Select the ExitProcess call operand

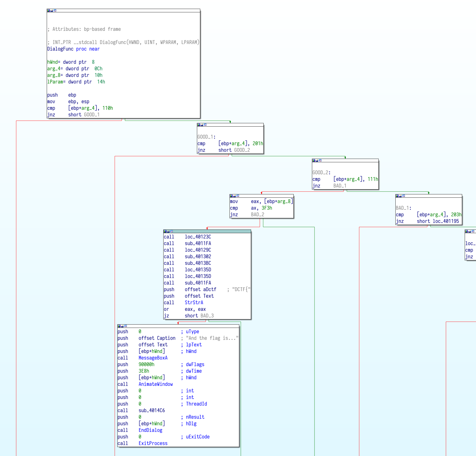pos(153,443)
